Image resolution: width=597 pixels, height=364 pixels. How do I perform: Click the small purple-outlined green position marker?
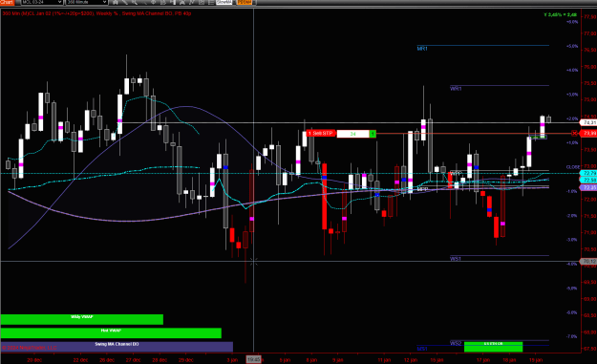(538, 138)
